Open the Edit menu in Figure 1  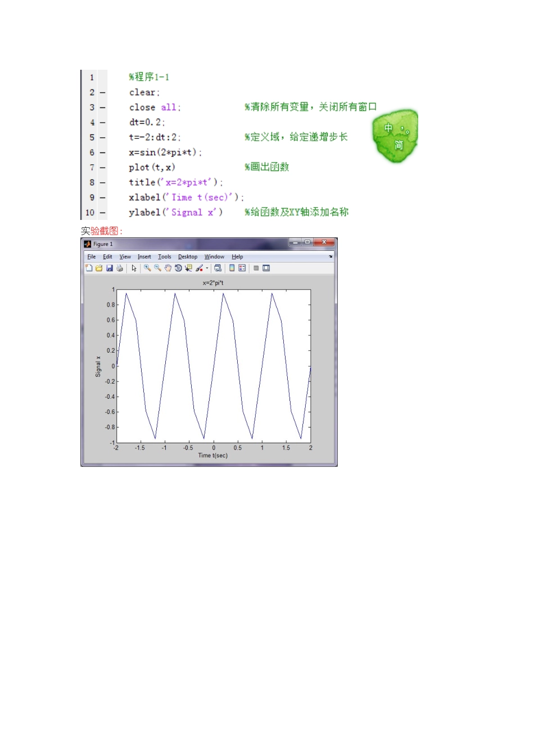click(107, 256)
